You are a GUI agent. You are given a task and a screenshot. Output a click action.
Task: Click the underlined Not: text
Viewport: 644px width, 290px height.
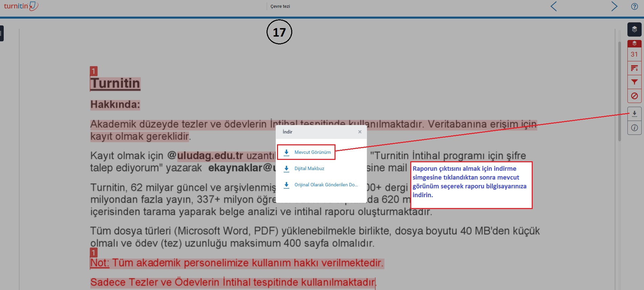click(x=100, y=263)
